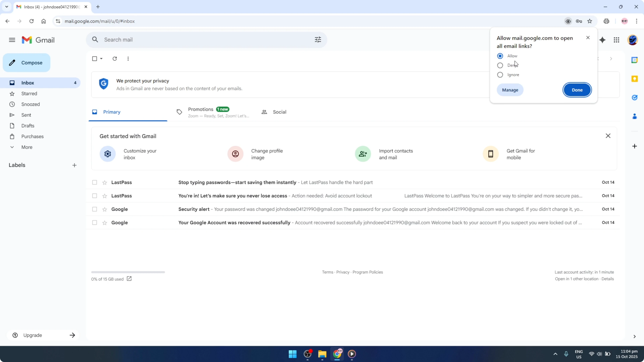644x362 pixels.
Task: Check the Security alert email checkbox
Action: point(94,209)
